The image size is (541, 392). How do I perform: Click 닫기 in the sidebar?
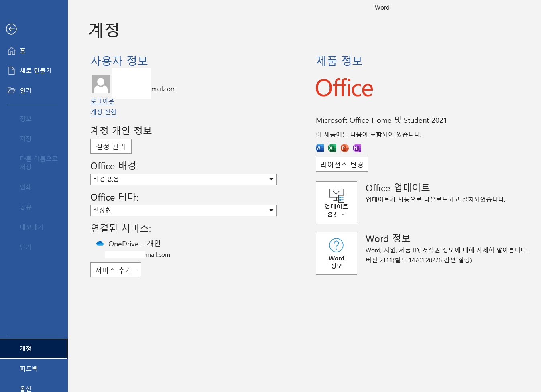[34, 247]
